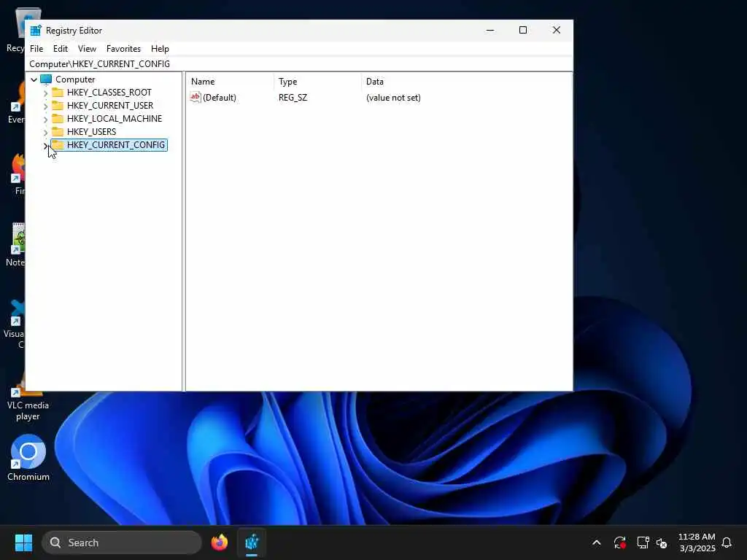Open the clock and date flyout
Viewport: 747px width, 560px height.
(x=697, y=542)
